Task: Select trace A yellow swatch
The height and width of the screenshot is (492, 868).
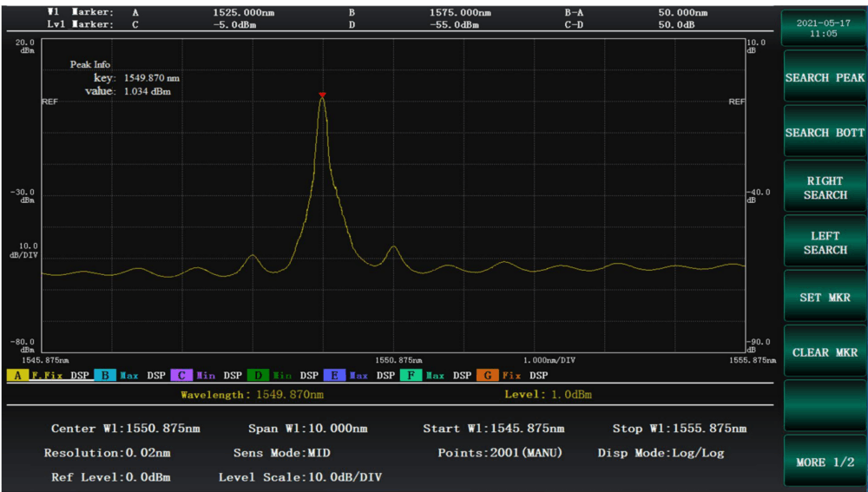Action: coord(17,376)
